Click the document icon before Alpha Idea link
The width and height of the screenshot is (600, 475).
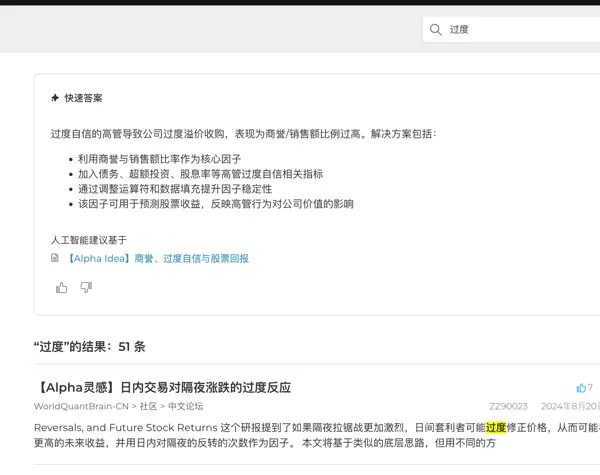(x=55, y=258)
